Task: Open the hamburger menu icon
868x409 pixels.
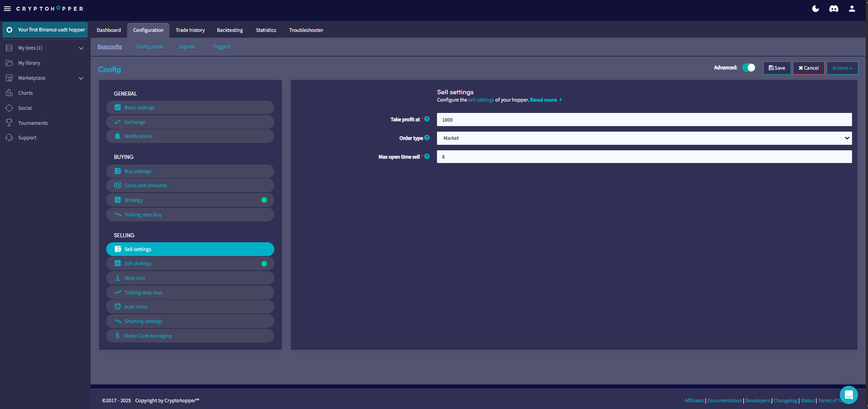Action: pos(7,9)
